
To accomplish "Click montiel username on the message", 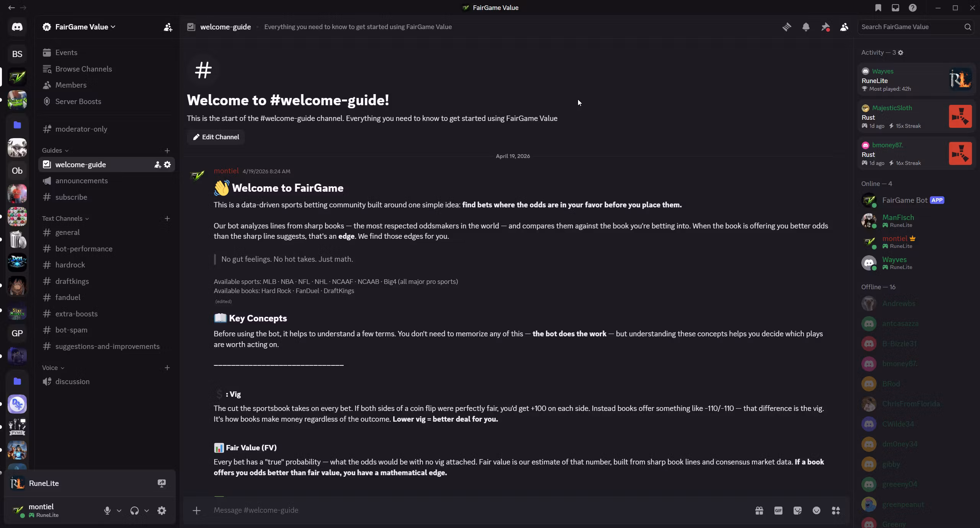I will pyautogui.click(x=226, y=171).
